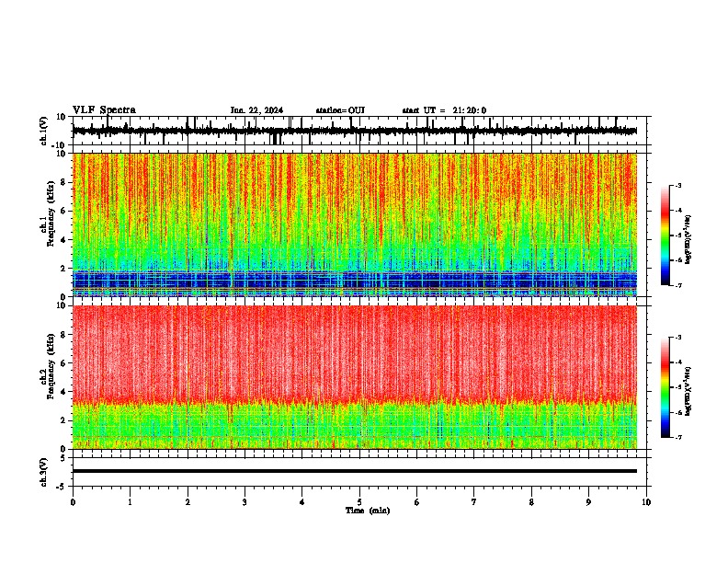Click the flat black ch.3 trace line

[x=355, y=471]
